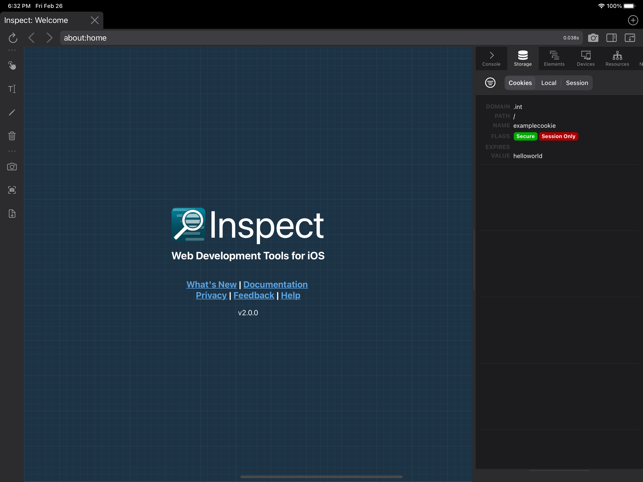The image size is (643, 482).
Task: Click the element capture frame icon
Action: (x=12, y=190)
